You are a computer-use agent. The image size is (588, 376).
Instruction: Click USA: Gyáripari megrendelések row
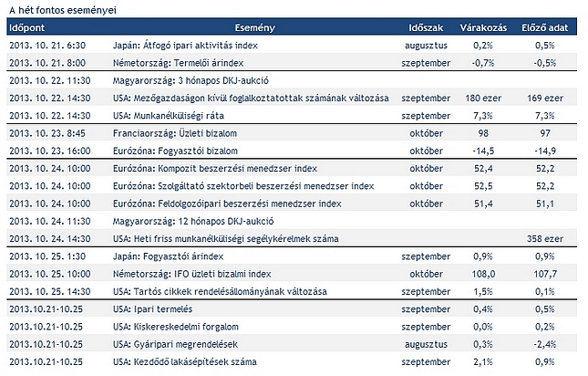[292, 344]
